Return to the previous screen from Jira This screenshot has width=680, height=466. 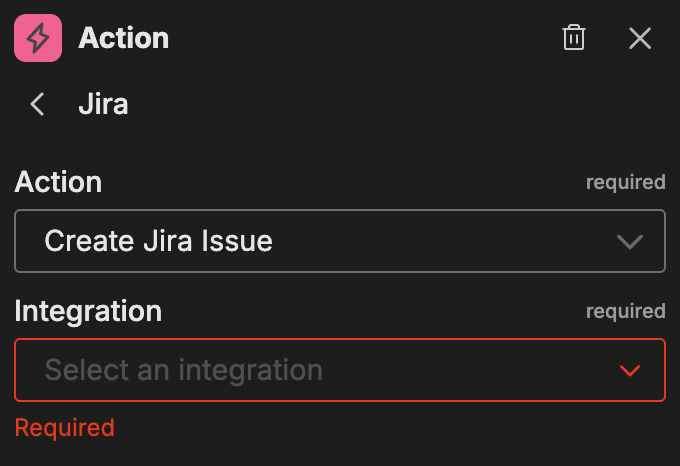click(x=38, y=104)
